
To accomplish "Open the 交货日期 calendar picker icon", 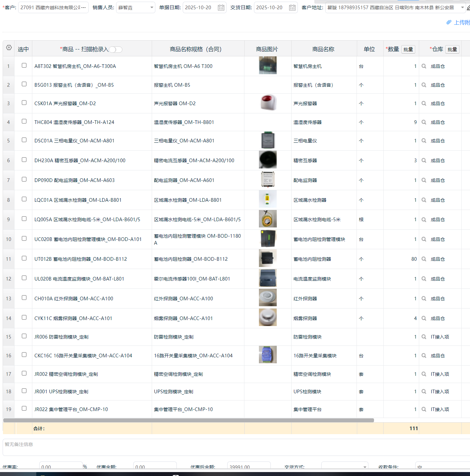I will [292, 8].
